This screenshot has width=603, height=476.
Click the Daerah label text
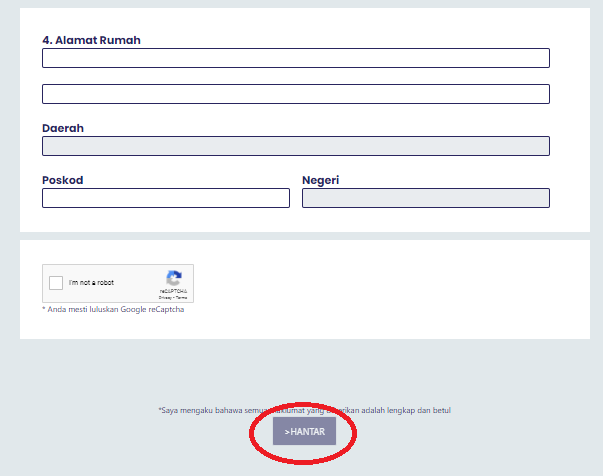coord(62,129)
